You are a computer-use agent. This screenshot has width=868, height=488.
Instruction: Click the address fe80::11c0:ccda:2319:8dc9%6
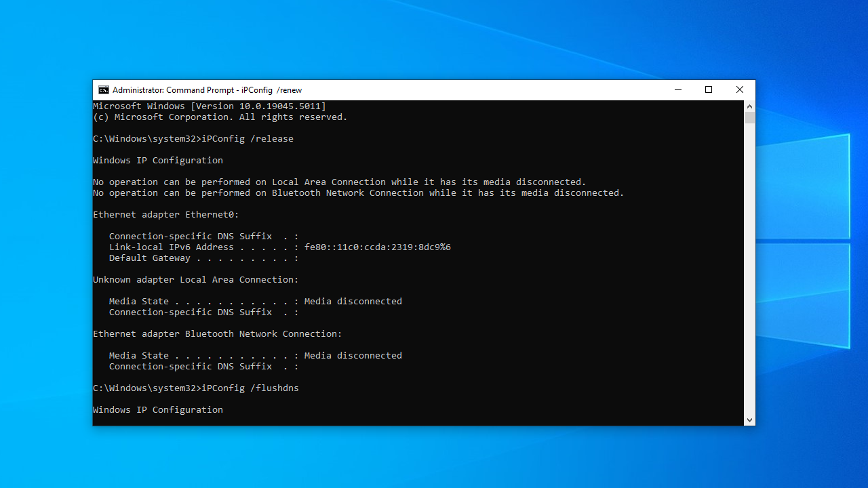pos(378,247)
